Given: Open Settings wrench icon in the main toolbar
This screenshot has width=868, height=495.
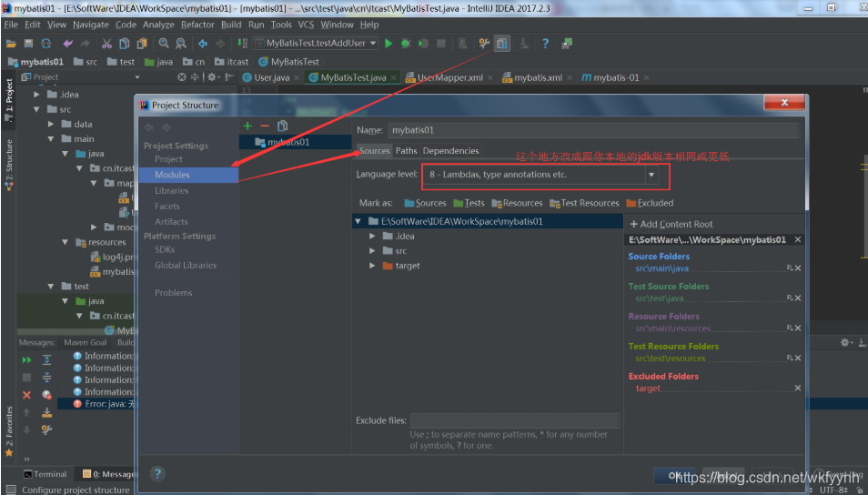Looking at the screenshot, I should tap(484, 43).
